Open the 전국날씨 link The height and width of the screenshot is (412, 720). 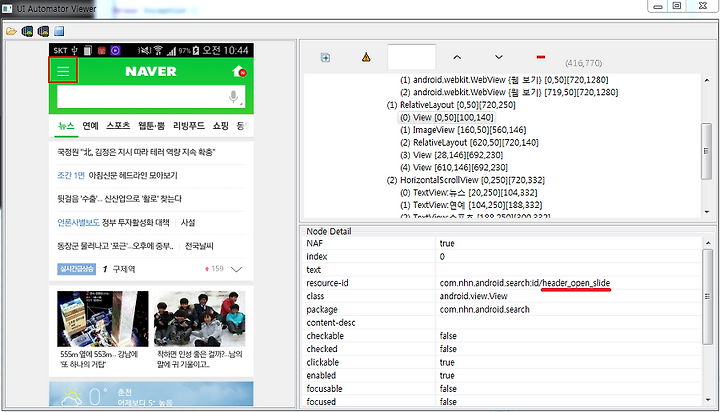click(x=199, y=246)
